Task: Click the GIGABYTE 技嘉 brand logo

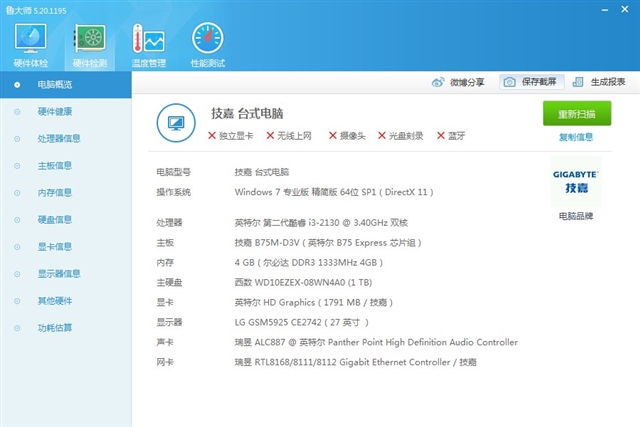Action: coord(576,182)
